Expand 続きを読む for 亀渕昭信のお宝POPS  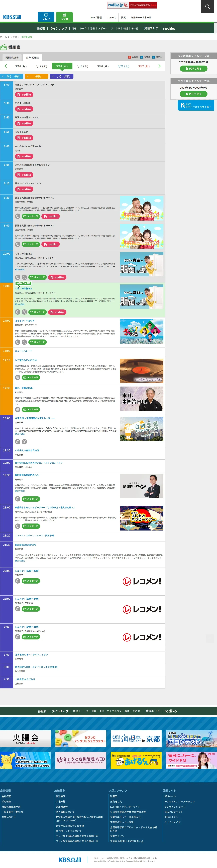[20, 561]
